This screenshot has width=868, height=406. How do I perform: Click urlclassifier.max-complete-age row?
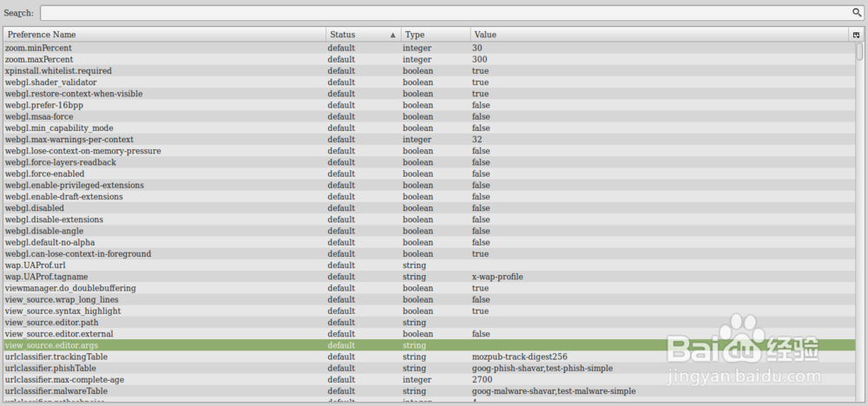coord(429,379)
